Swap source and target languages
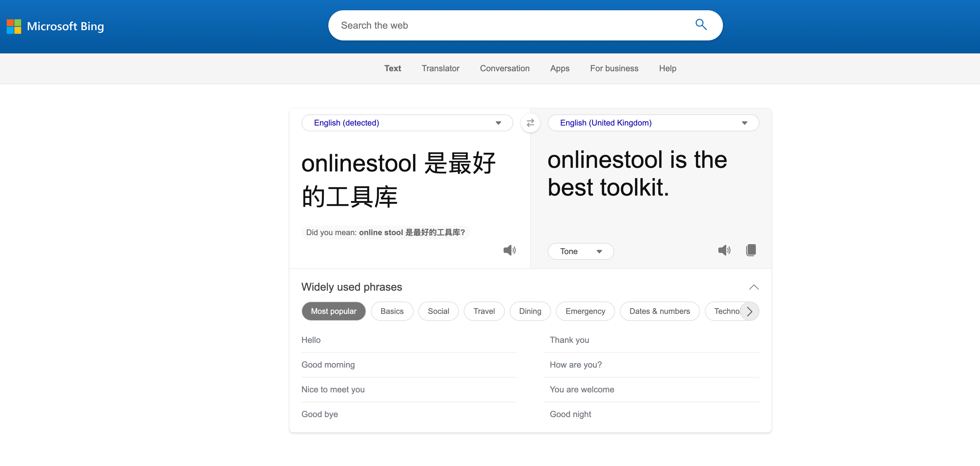Screen dimensions: 980x466 [x=530, y=123]
